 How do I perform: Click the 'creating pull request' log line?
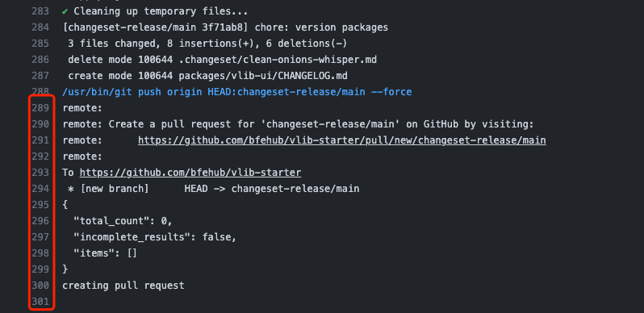[123, 286]
